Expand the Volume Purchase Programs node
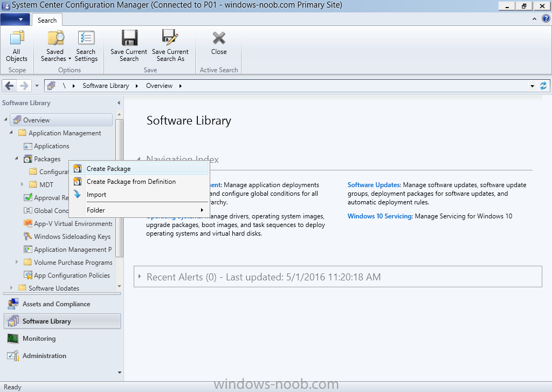This screenshot has width=552, height=392. click(17, 262)
